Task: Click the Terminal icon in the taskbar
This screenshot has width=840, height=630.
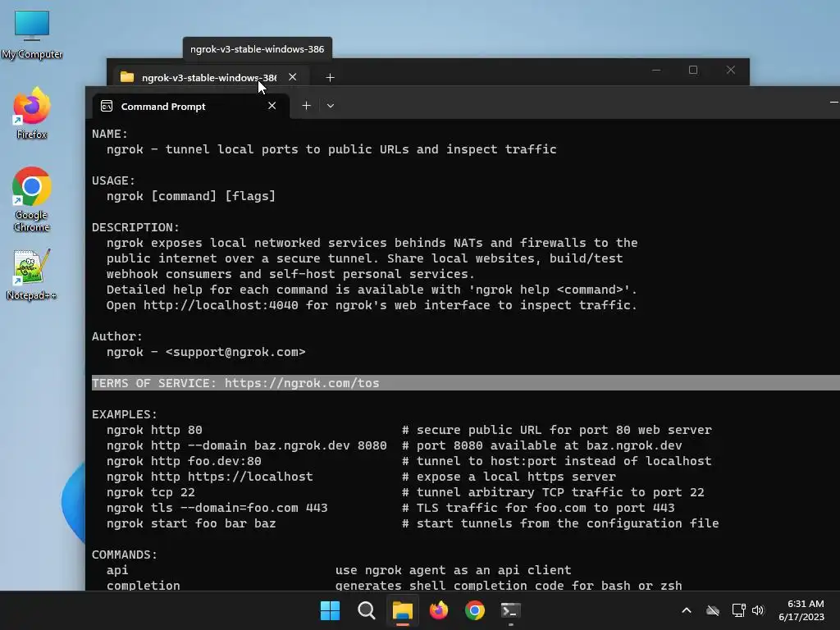Action: [x=510, y=610]
